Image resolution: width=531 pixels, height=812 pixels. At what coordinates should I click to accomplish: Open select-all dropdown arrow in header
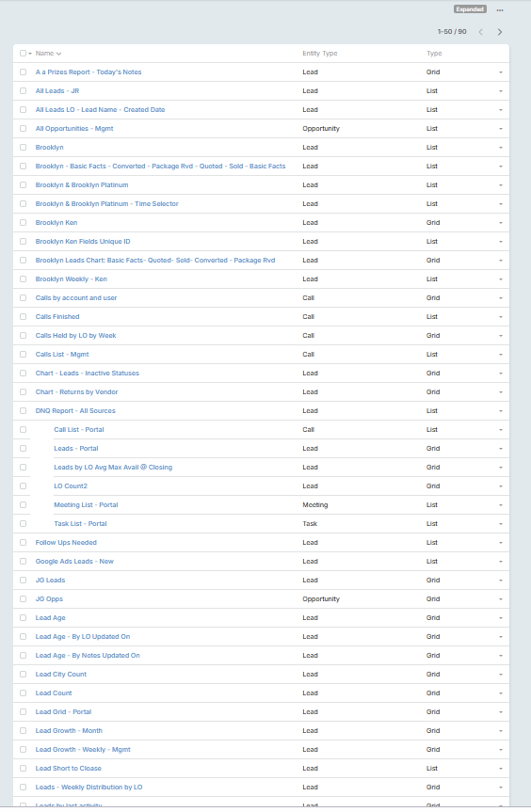[x=30, y=54]
